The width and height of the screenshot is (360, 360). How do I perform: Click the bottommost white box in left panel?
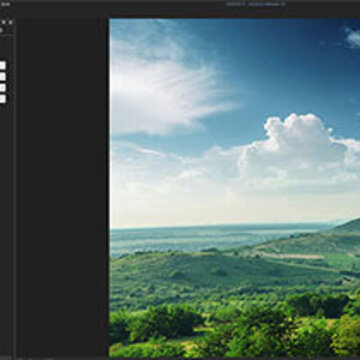pyautogui.click(x=2, y=99)
